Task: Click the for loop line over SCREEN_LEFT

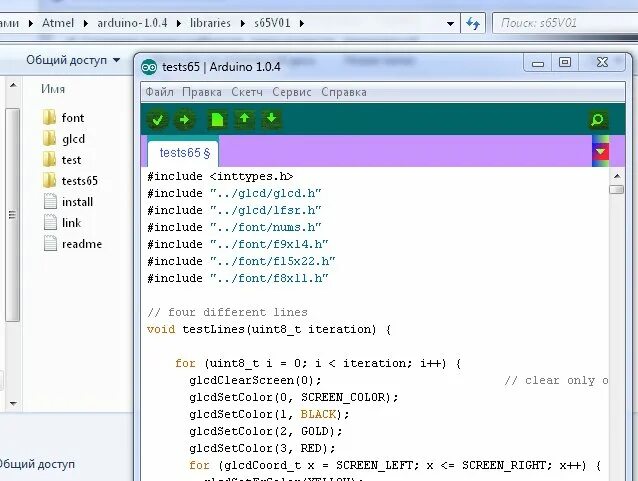Action: coord(395,466)
